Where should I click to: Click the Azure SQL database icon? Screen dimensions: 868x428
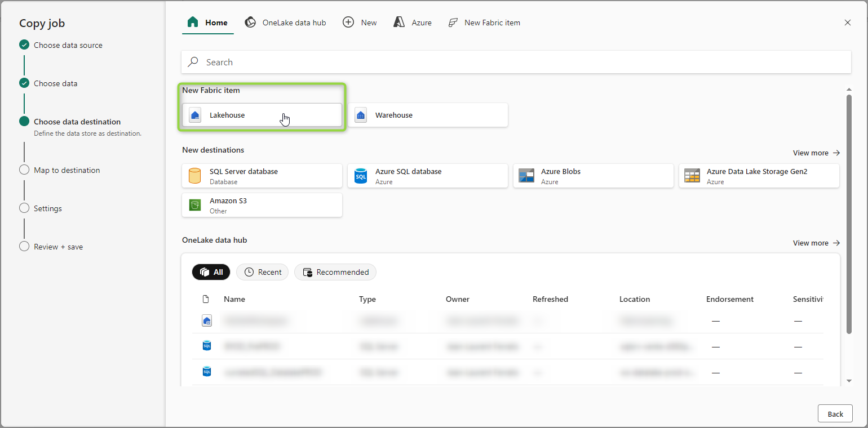point(361,176)
